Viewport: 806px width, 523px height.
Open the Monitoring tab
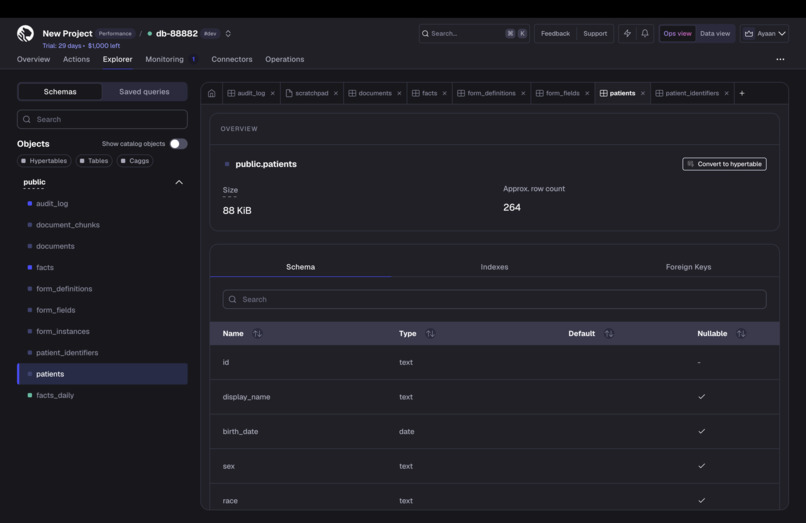[x=164, y=59]
